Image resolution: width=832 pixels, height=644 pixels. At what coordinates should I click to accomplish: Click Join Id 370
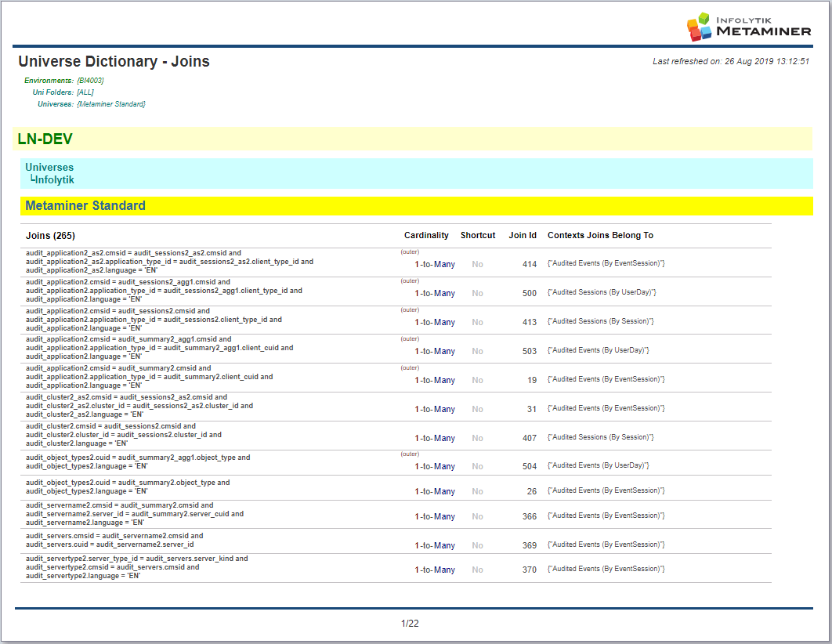click(530, 570)
